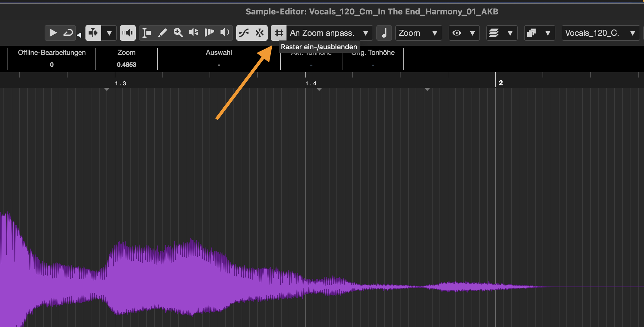Select the pencil draw tool
The width and height of the screenshot is (644, 327).
[x=162, y=33]
